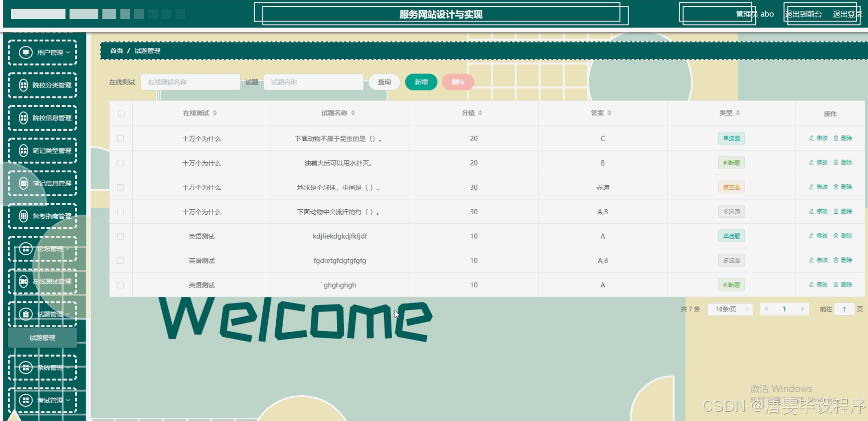The image size is (868, 421).
Task: Sort by 试题名称 column arrows
Action: [353, 113]
